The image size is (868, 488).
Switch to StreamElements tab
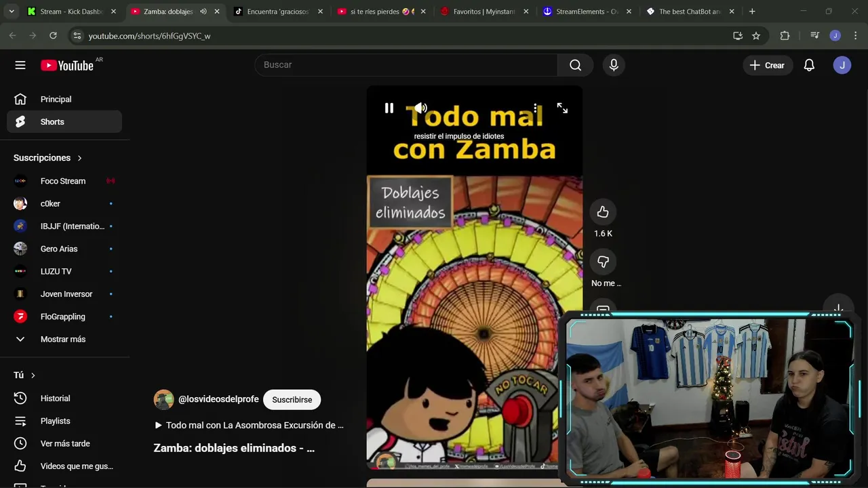tap(587, 12)
